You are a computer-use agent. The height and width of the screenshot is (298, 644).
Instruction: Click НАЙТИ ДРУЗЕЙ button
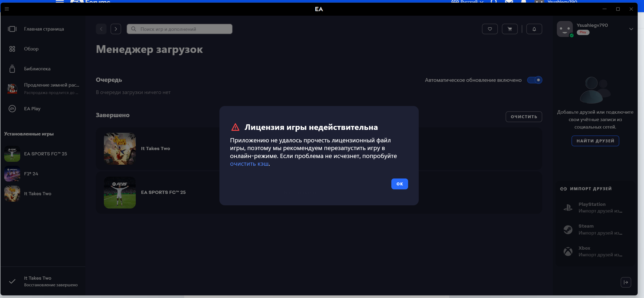click(595, 141)
